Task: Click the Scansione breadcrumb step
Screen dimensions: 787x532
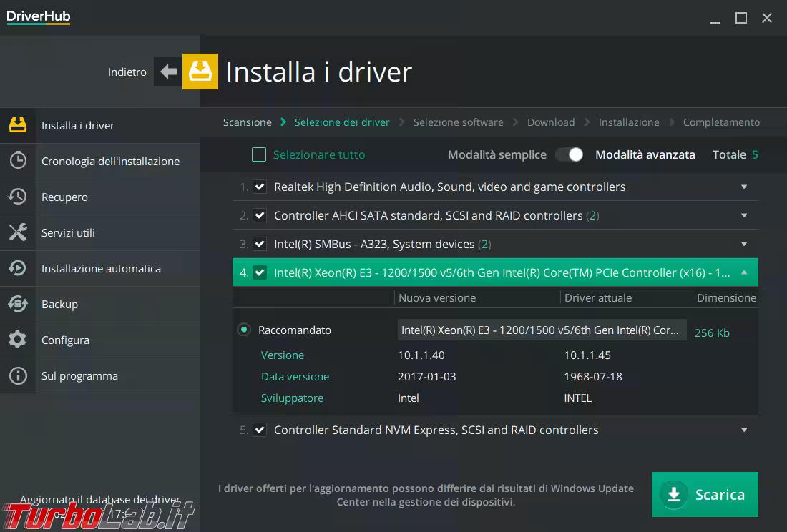Action: tap(247, 122)
